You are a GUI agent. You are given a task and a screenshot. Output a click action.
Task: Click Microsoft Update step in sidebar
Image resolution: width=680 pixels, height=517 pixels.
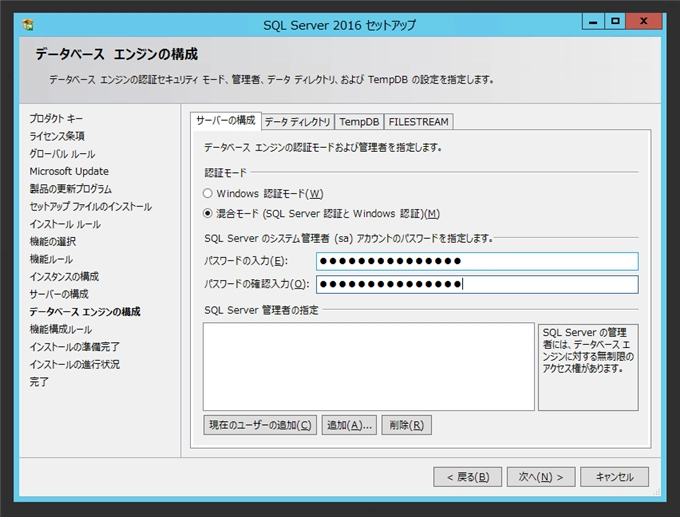69,171
